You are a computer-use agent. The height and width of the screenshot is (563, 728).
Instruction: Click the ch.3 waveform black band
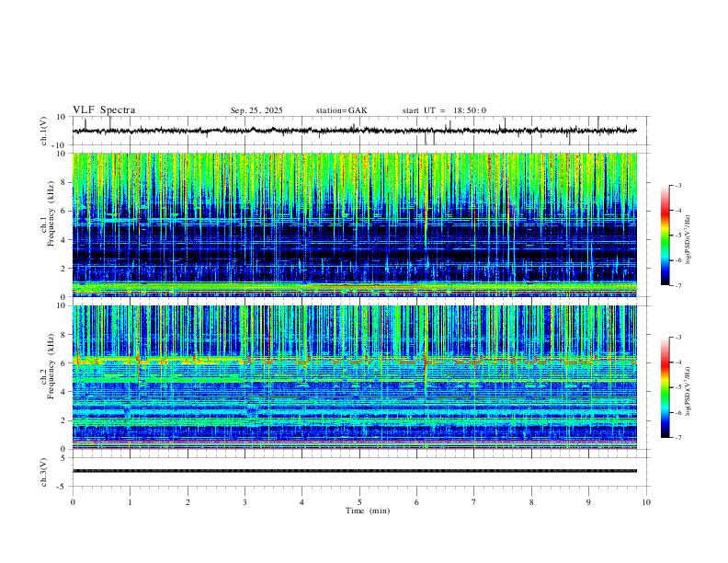355,471
